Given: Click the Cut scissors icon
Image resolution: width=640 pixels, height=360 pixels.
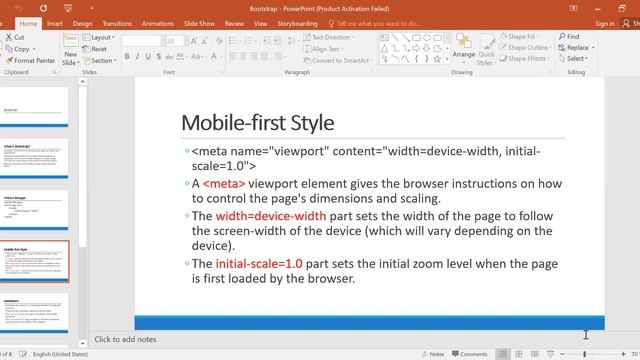Looking at the screenshot, I should click(9, 37).
